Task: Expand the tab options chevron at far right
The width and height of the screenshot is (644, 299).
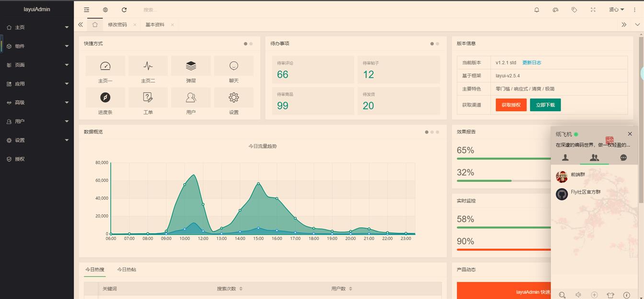Action: 637,24
